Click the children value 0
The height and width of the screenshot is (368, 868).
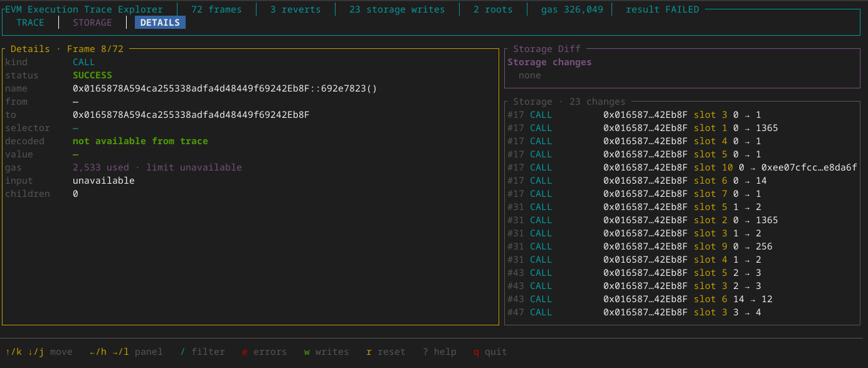pyautogui.click(x=75, y=194)
